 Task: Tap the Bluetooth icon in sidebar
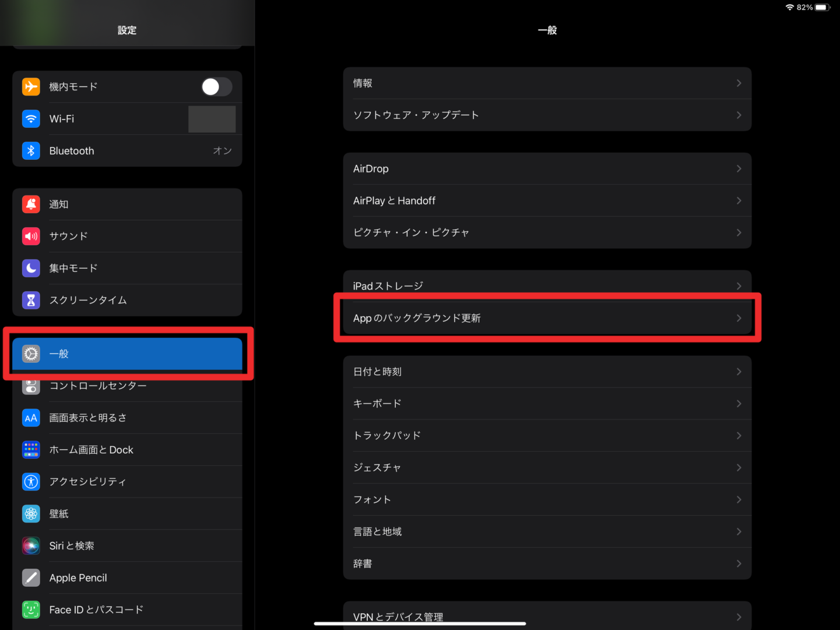click(x=31, y=150)
